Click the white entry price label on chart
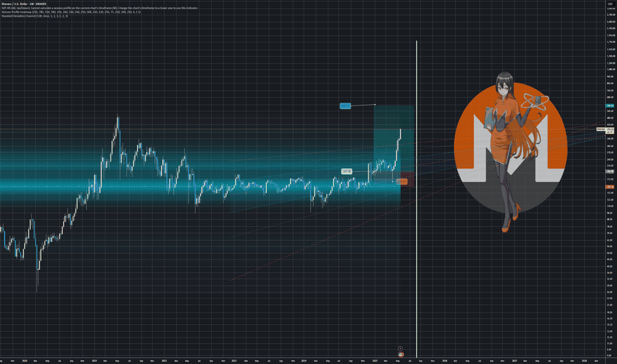Viewport: 617px width, 364px height. click(x=347, y=171)
